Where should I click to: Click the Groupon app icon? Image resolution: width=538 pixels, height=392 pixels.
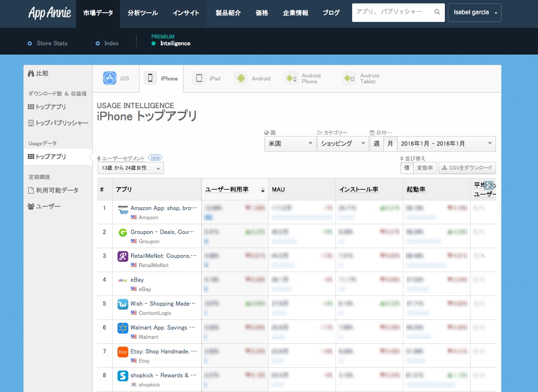pyautogui.click(x=123, y=233)
